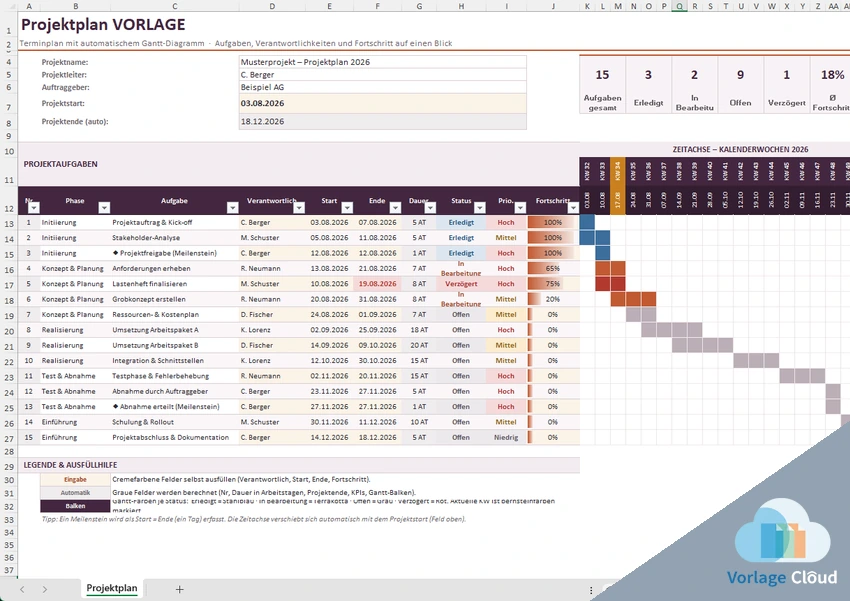Select the 65% progress bar cell

click(553, 268)
